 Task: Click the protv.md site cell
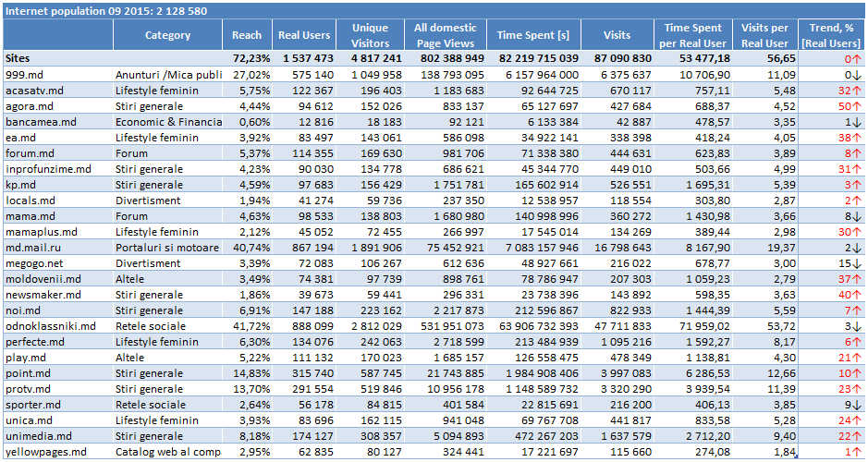click(x=57, y=389)
